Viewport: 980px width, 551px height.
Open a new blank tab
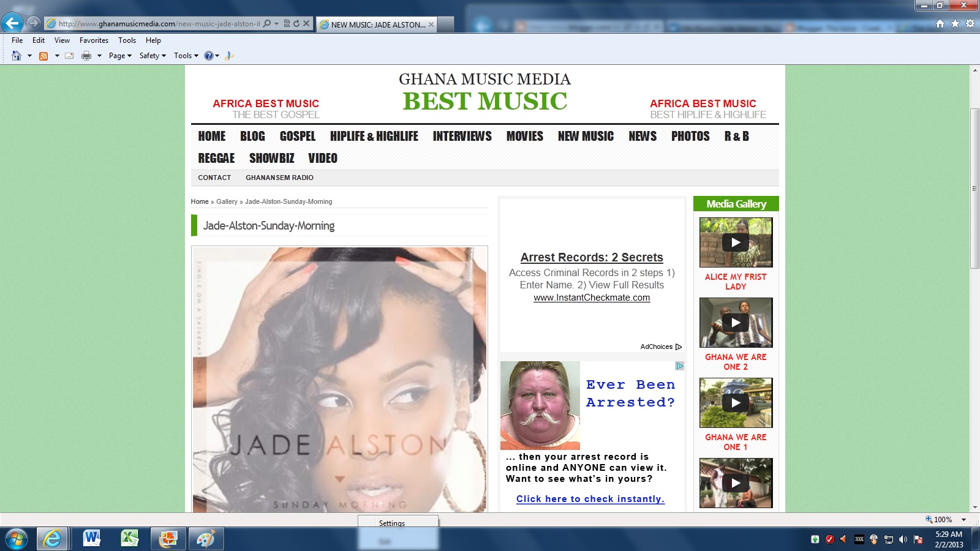click(x=446, y=24)
